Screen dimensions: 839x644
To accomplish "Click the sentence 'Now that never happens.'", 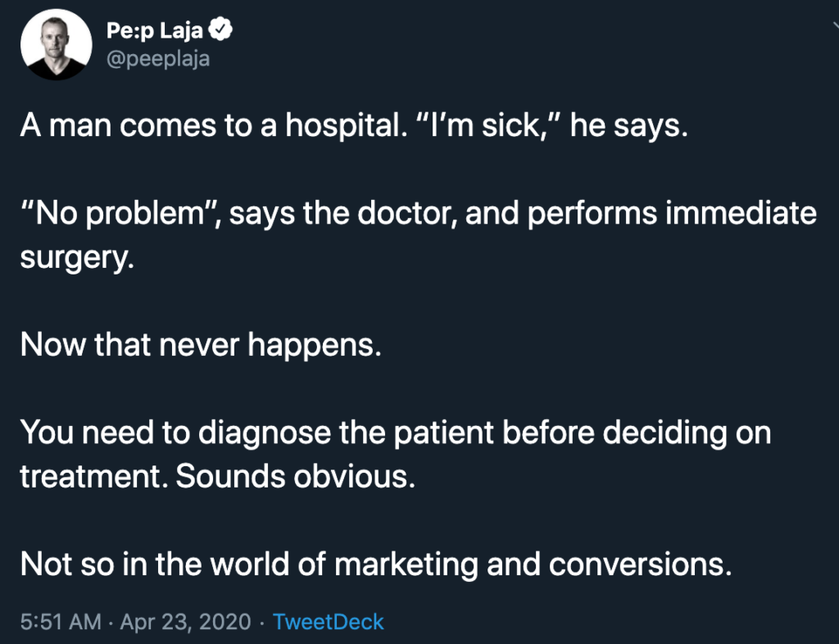I will point(201,344).
